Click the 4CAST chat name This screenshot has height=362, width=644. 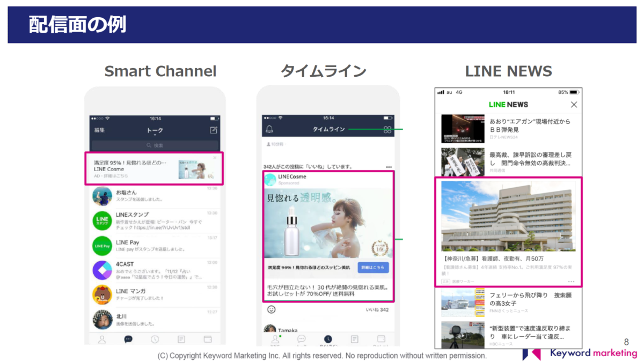tap(125, 264)
